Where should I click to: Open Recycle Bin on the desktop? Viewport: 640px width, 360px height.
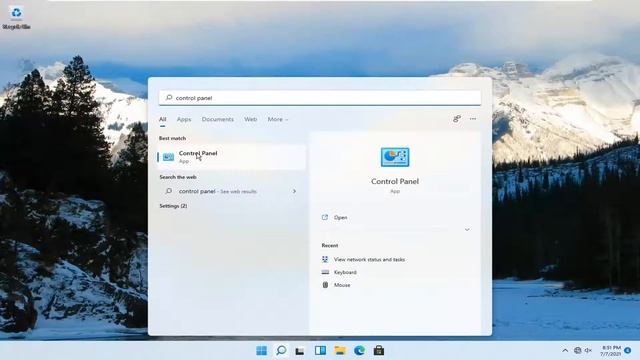(16, 18)
